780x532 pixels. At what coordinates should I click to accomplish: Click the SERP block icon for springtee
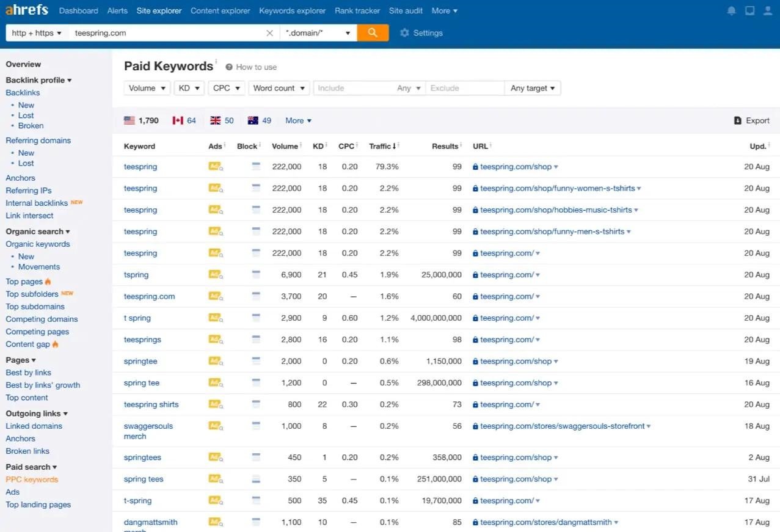click(x=256, y=361)
